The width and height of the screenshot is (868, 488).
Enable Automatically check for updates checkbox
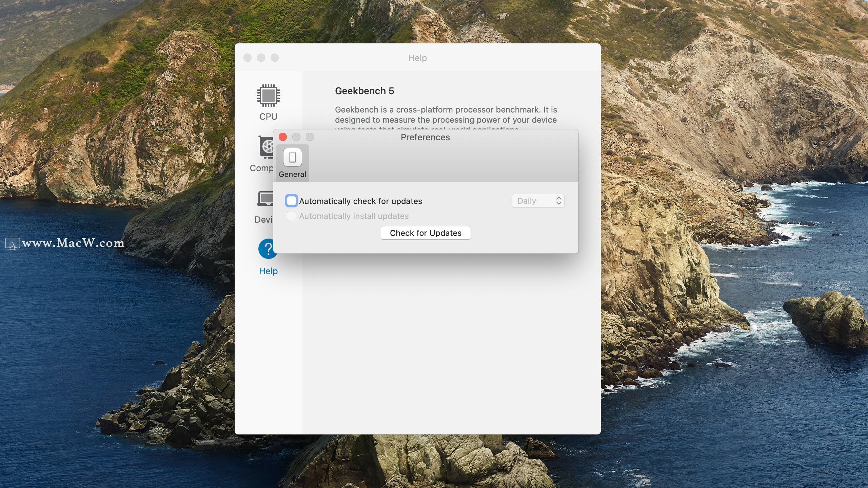pos(291,201)
